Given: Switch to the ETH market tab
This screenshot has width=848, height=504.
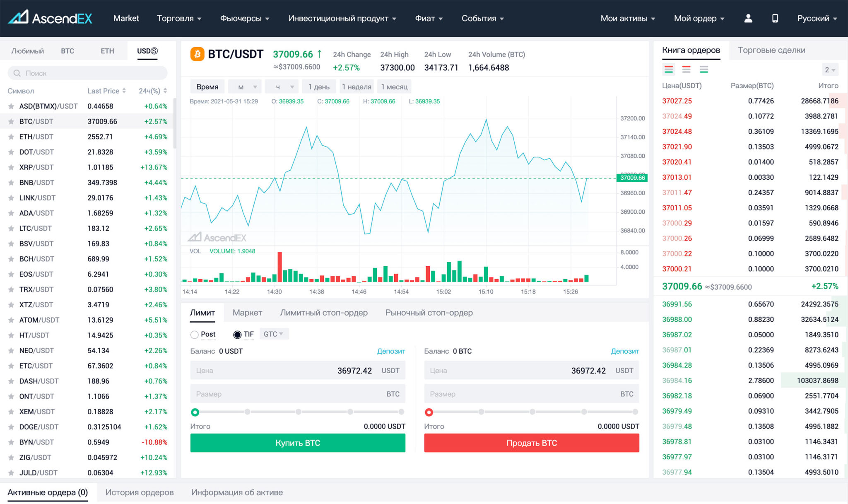Looking at the screenshot, I should pyautogui.click(x=107, y=51).
